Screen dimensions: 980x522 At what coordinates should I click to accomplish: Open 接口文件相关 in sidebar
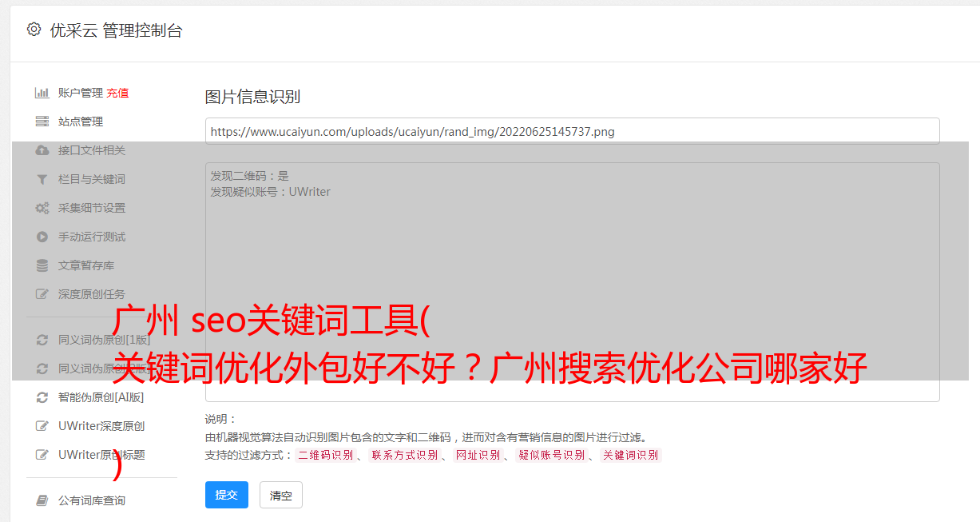coord(92,150)
